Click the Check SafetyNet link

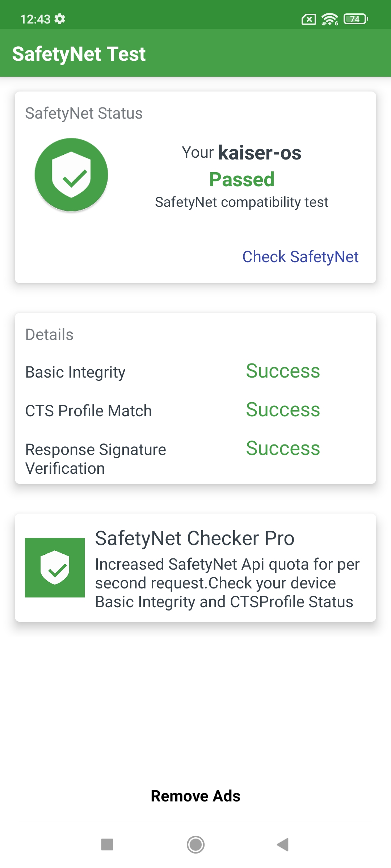point(300,257)
